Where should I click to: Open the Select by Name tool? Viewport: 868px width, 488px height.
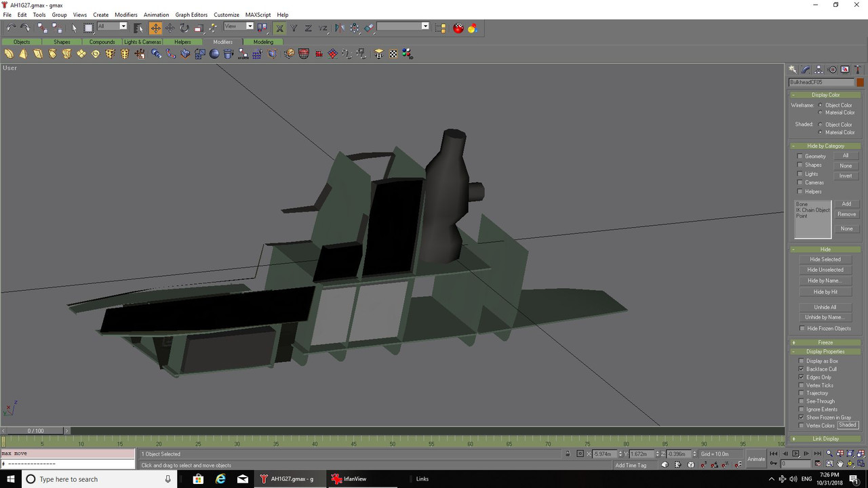pyautogui.click(x=138, y=28)
